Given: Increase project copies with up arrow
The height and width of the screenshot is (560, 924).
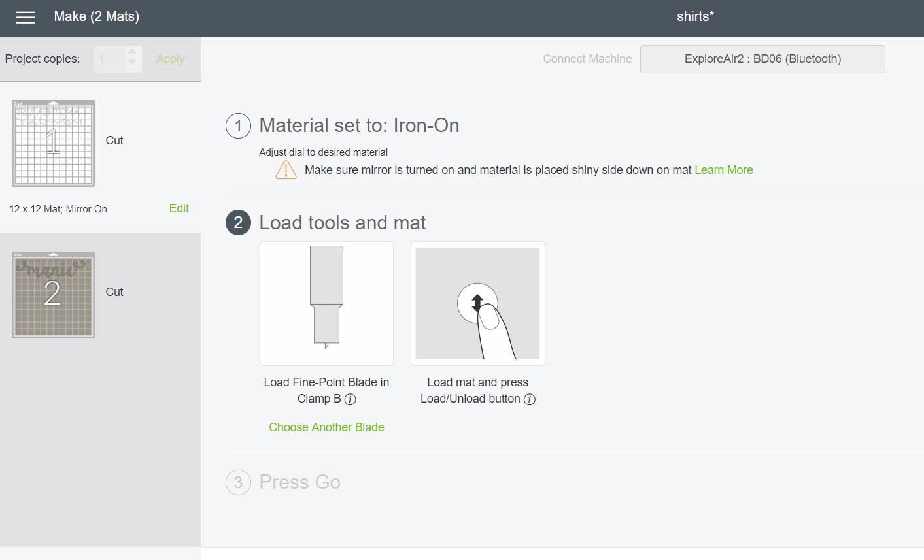Looking at the screenshot, I should pyautogui.click(x=132, y=52).
